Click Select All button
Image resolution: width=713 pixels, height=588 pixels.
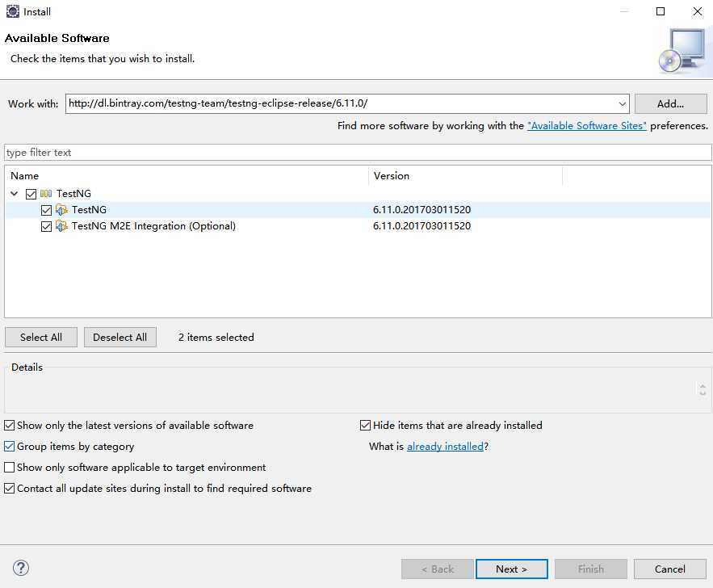(41, 338)
